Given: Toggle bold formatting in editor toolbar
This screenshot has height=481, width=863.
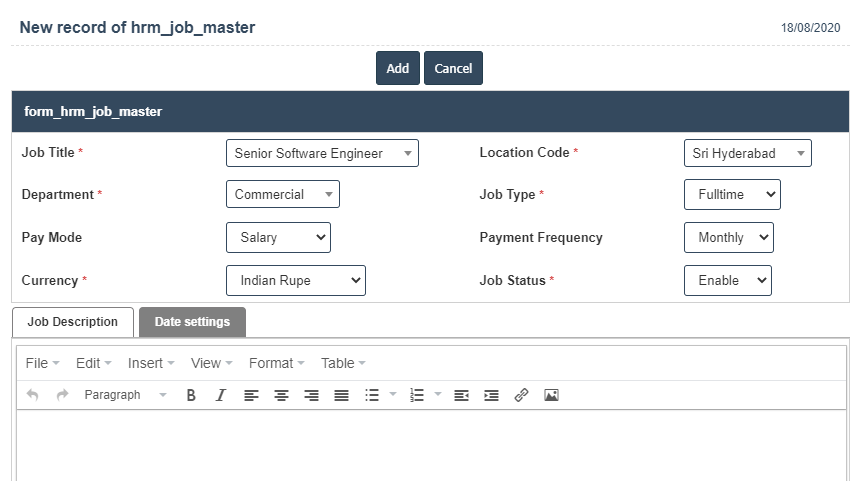Looking at the screenshot, I should tap(191, 395).
